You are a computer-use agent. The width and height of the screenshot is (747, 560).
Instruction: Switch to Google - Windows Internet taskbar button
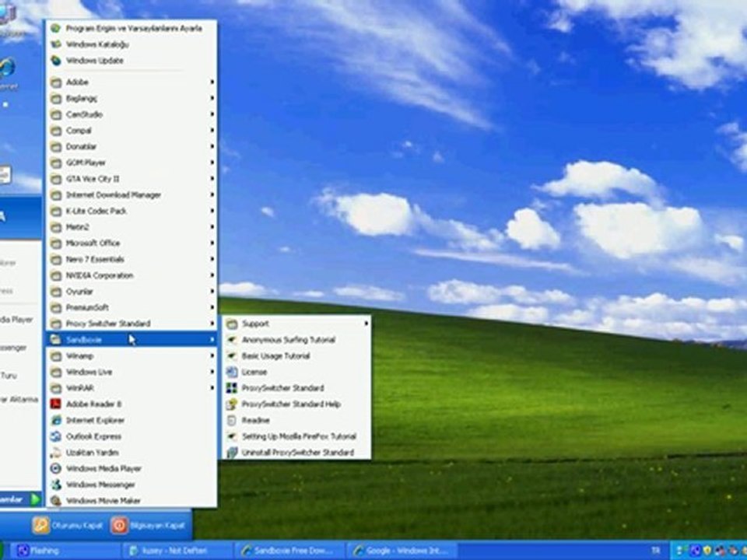(402, 551)
